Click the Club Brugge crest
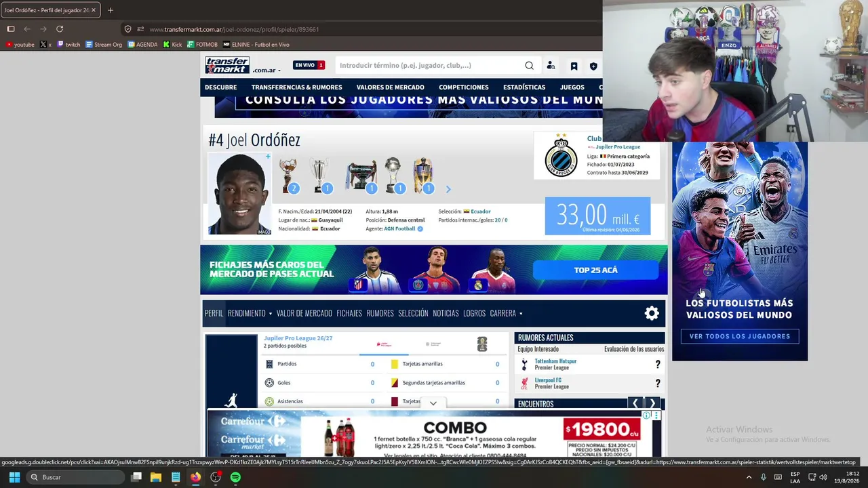The height and width of the screenshot is (488, 868). point(561,155)
